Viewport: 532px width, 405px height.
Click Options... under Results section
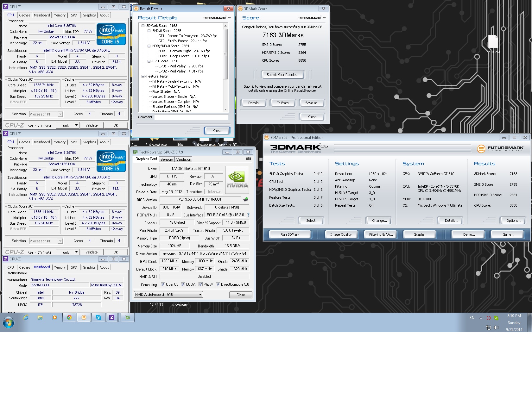(x=513, y=221)
